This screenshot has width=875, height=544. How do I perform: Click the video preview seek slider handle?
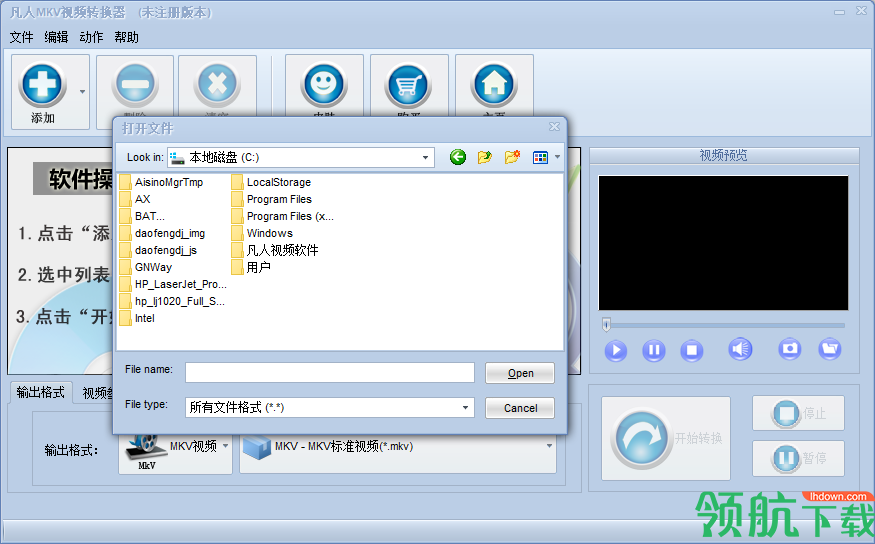click(606, 324)
